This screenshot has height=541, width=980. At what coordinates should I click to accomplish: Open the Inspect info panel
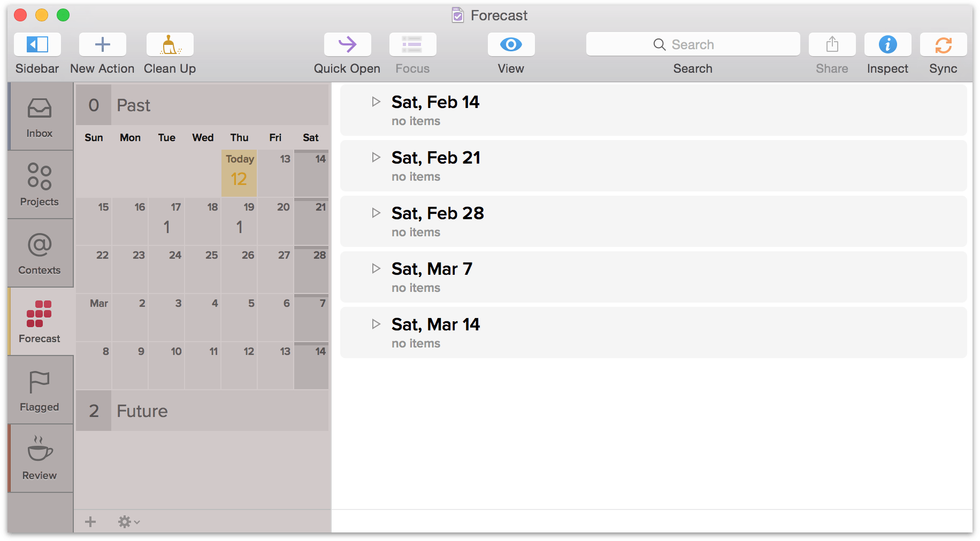887,44
